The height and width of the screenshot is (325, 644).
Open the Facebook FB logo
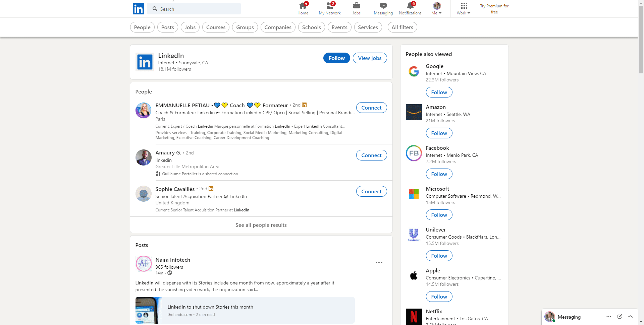[x=414, y=153]
